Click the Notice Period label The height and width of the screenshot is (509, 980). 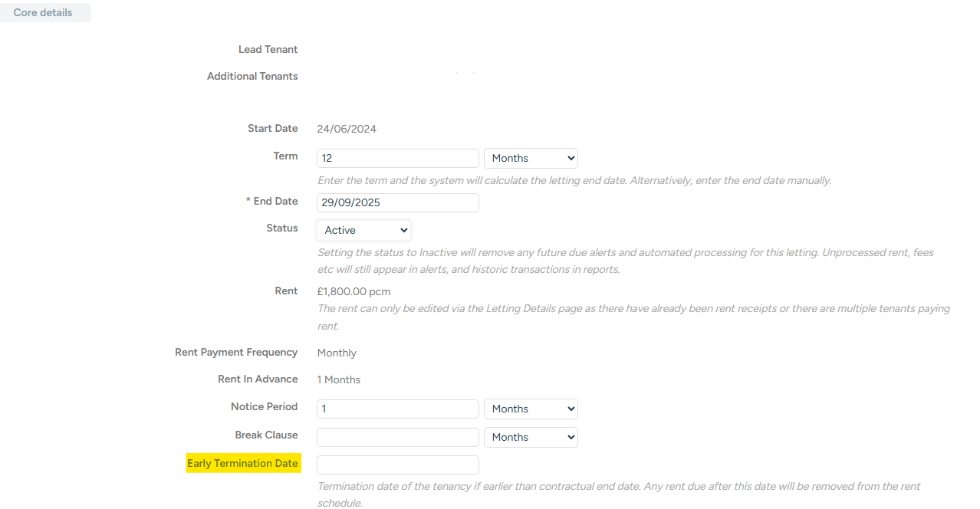(x=264, y=406)
